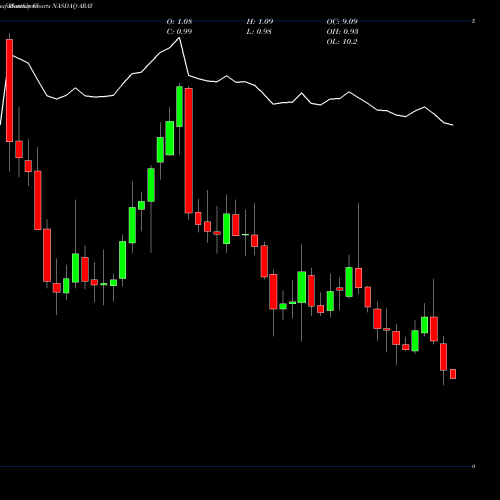
Task: Click the 'OC: 9.09' reading
Action: pos(342,21)
